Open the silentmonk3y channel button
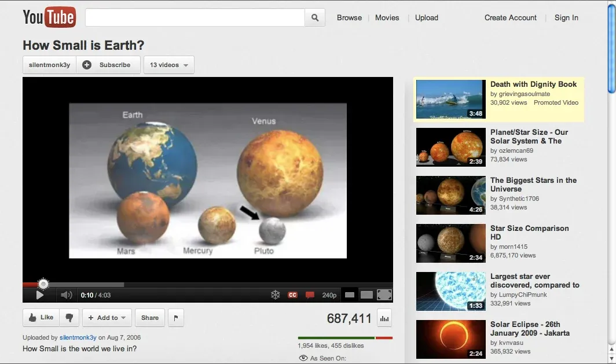This screenshot has height=364, width=616. [x=50, y=65]
